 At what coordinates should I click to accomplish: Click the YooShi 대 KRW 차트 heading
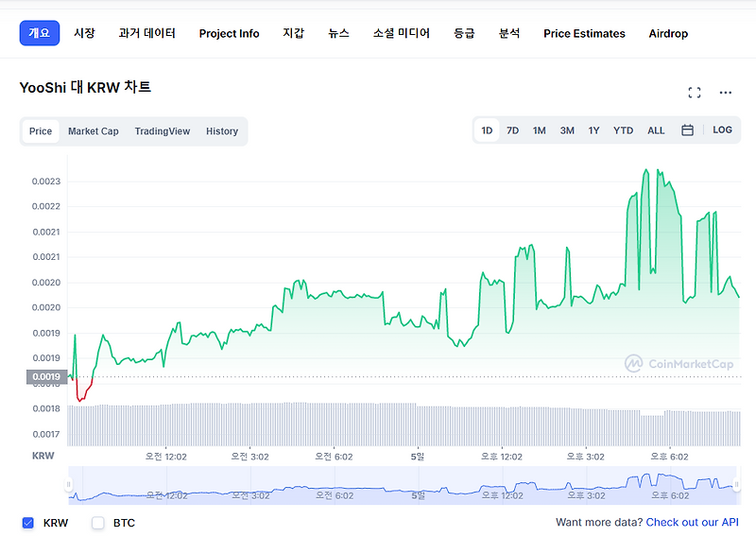85,87
